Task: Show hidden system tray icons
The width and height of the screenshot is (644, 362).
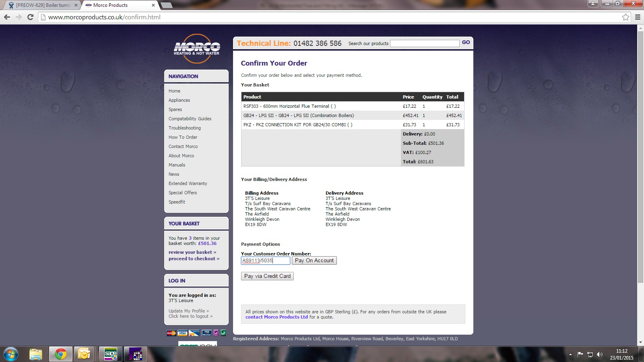Action: click(570, 354)
